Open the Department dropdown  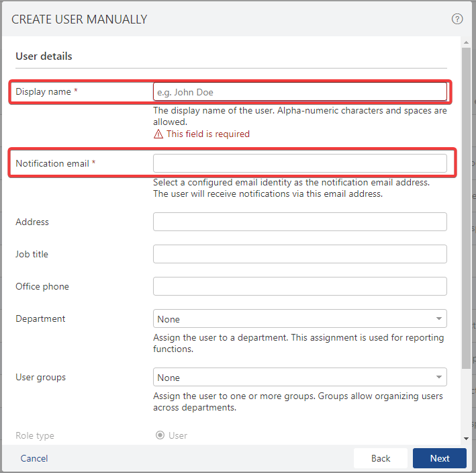[x=299, y=318]
